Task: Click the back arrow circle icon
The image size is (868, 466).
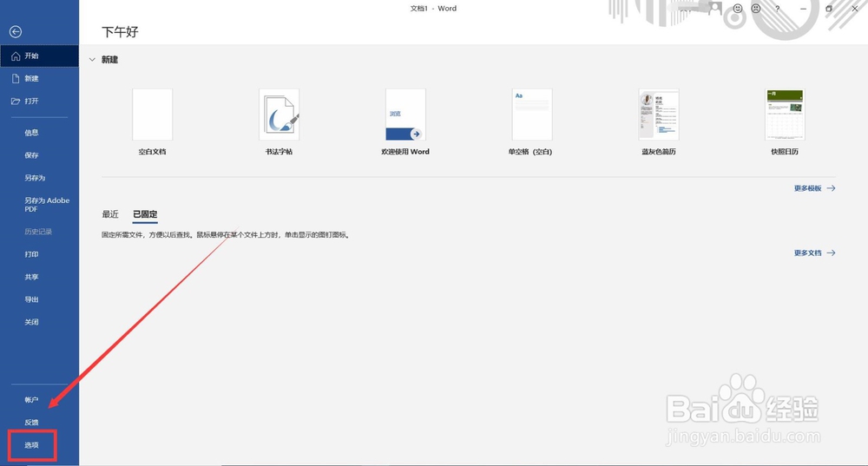Action: pos(16,32)
